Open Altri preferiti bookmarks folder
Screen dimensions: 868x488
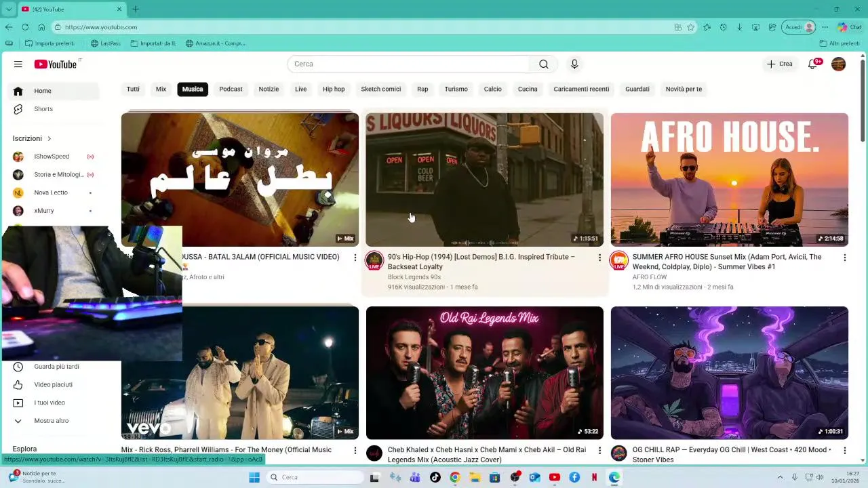point(840,43)
